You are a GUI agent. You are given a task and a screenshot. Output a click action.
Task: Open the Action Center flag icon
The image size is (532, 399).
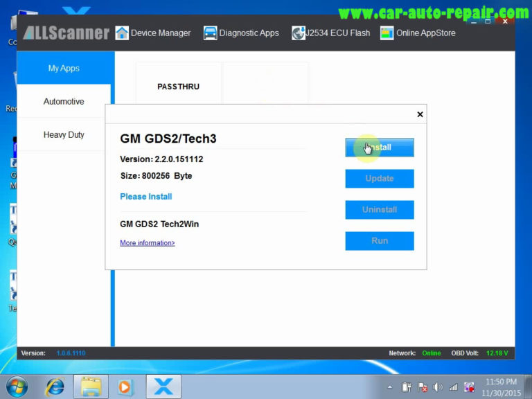[423, 387]
